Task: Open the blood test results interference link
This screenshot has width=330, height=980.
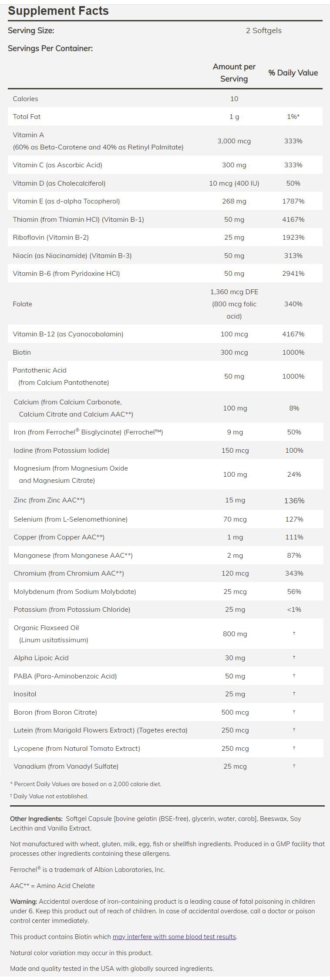Action: pyautogui.click(x=174, y=936)
